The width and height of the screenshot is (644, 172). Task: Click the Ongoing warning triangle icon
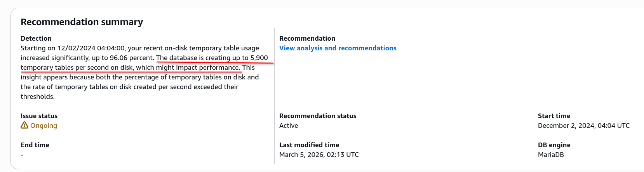pos(24,125)
